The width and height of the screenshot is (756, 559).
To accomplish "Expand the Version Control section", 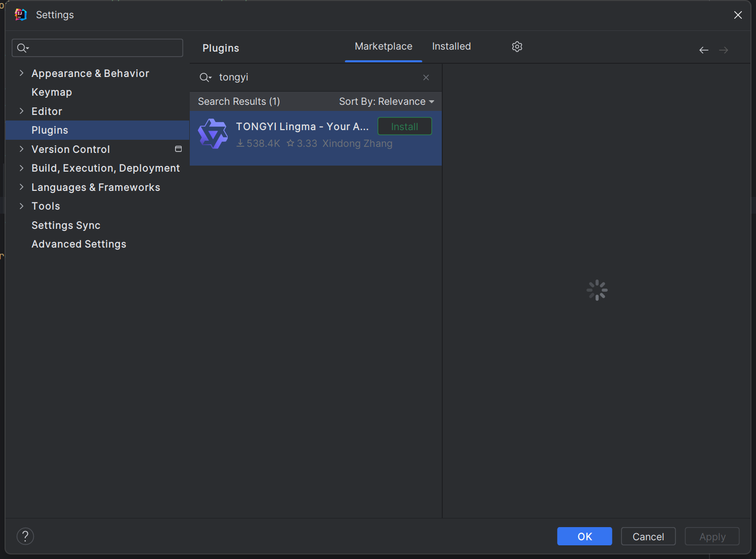I will click(x=21, y=149).
